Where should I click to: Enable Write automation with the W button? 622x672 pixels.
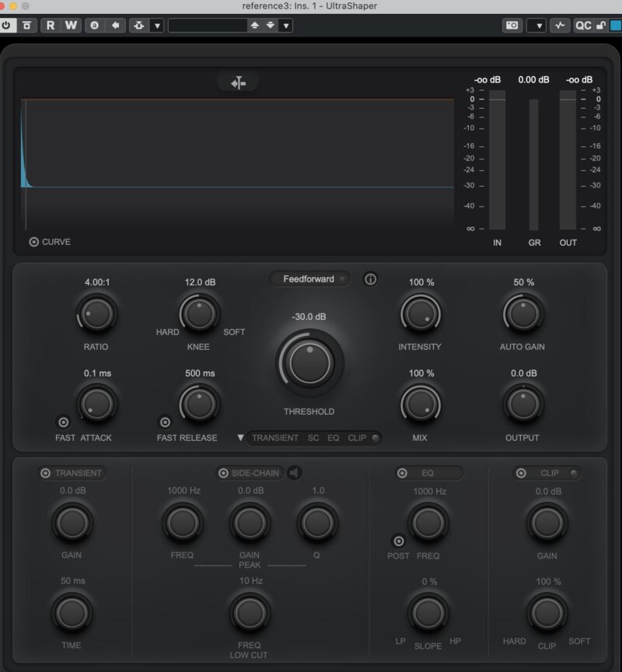click(x=71, y=26)
